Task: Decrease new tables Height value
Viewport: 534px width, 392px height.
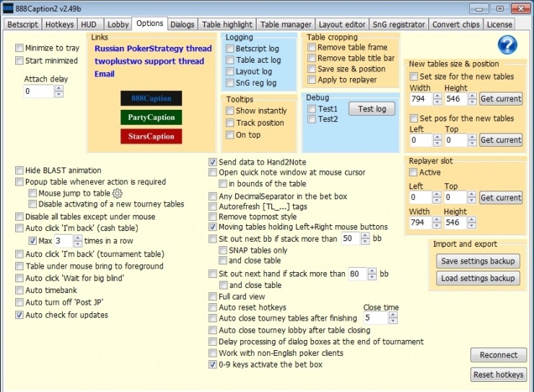Action: coord(472,102)
